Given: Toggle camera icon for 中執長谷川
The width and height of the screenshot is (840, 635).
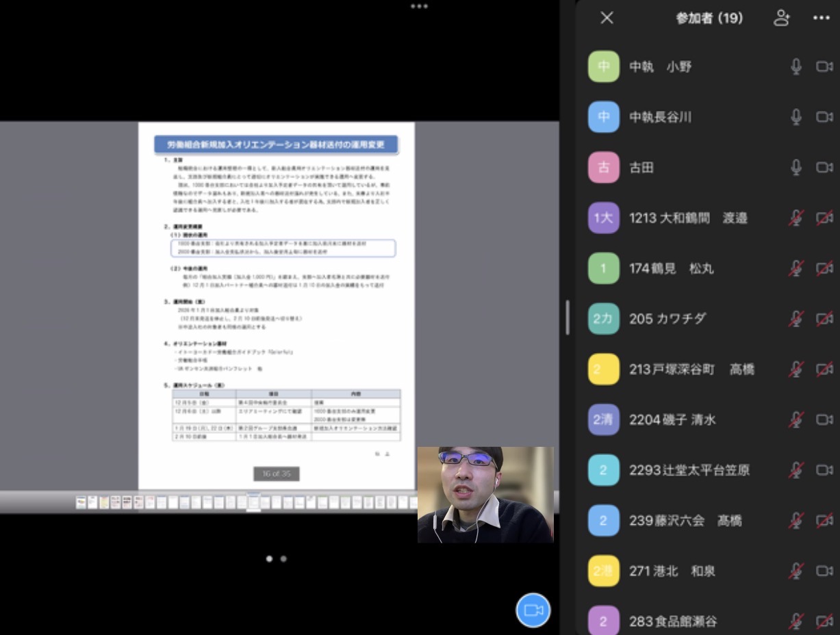Looking at the screenshot, I should pyautogui.click(x=824, y=117).
